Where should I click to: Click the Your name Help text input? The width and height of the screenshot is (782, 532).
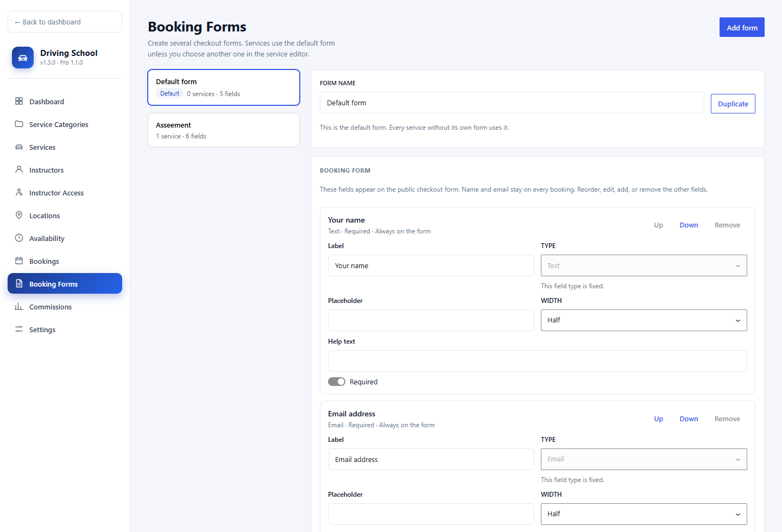tap(538, 361)
